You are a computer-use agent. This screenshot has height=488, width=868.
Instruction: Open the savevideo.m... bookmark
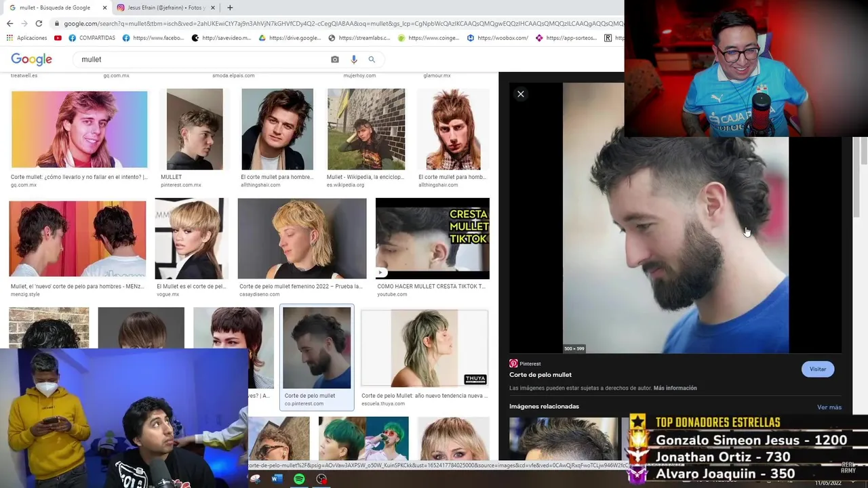click(222, 38)
